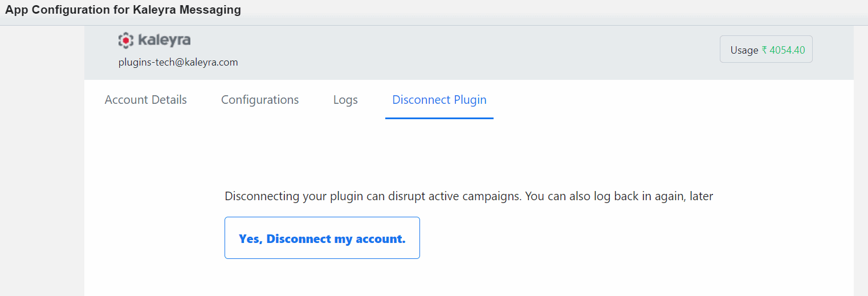Open the Account Details tab
The height and width of the screenshot is (296, 868).
(146, 100)
